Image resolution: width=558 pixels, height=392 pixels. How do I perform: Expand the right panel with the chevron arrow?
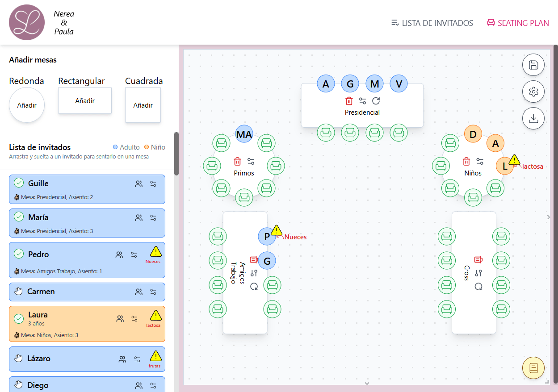[x=548, y=217]
